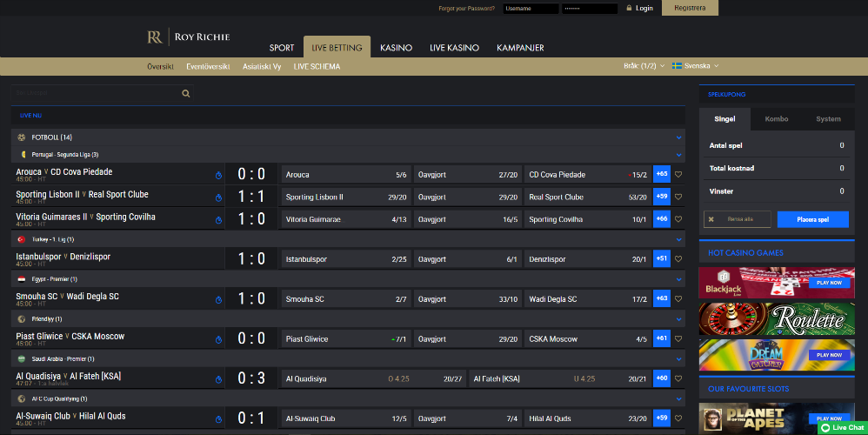868x435 pixels.
Task: Open the Dream Catcher game banner
Action: 777,355
